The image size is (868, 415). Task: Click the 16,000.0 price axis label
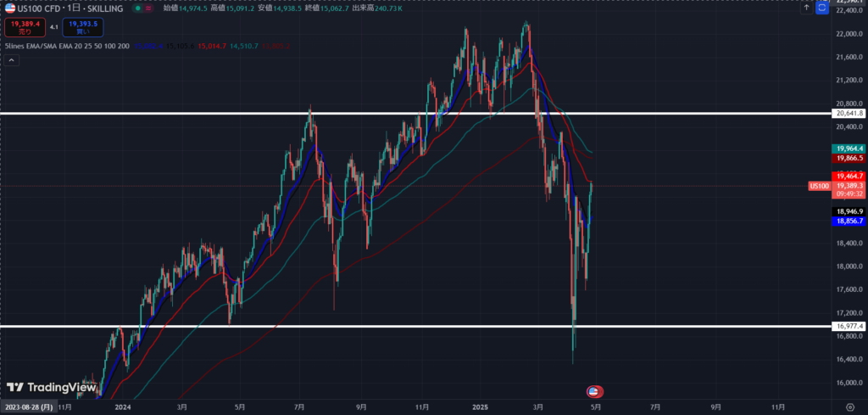[848, 383]
